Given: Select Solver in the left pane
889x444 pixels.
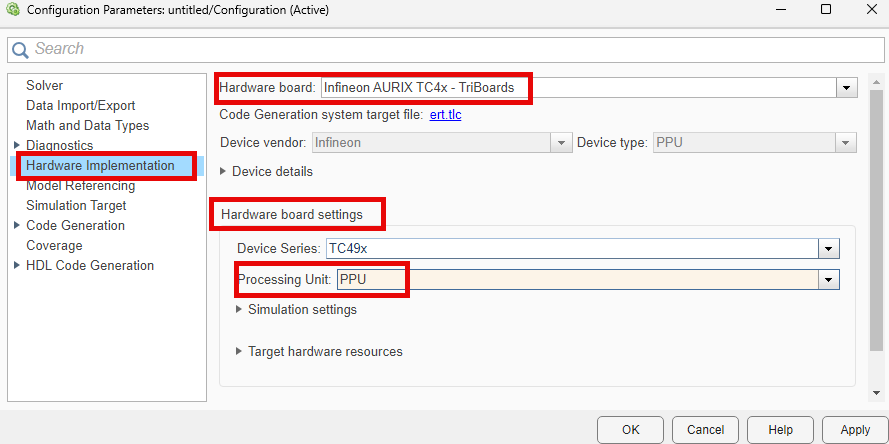Looking at the screenshot, I should [x=45, y=86].
